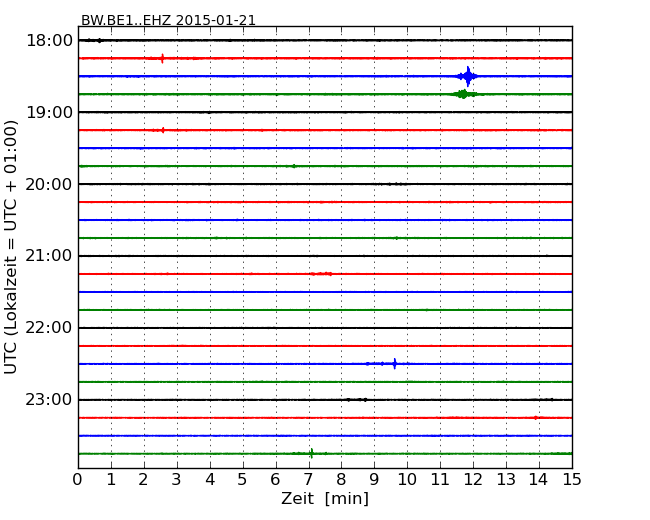Click the x-axis tick label 13
This screenshot has width=650, height=520.
click(x=506, y=480)
